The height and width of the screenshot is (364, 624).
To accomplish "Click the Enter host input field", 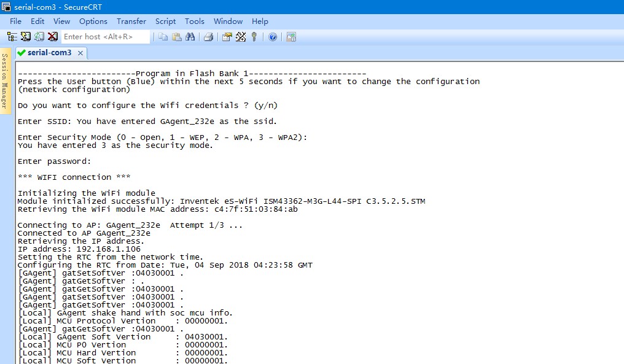I will 105,37.
